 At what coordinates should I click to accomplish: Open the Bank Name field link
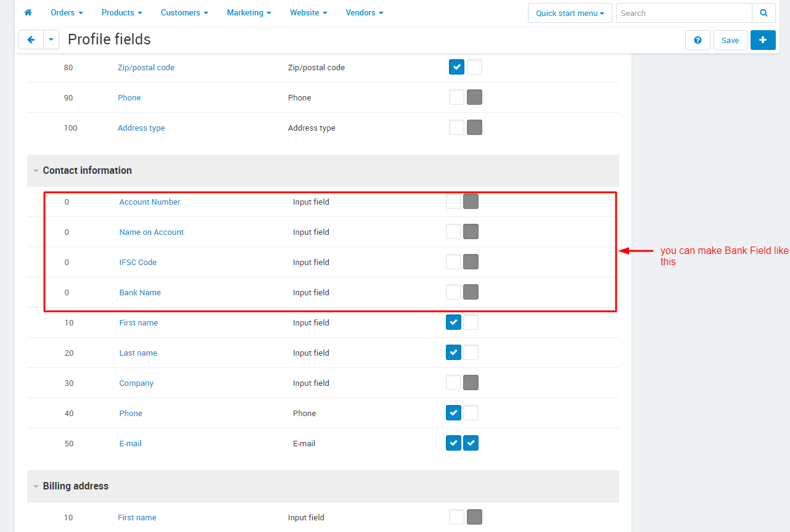point(140,292)
